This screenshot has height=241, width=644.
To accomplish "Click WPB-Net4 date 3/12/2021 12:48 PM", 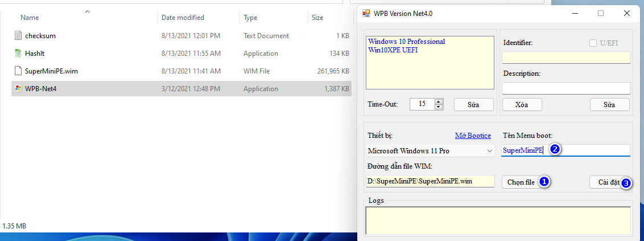I will pos(191,89).
